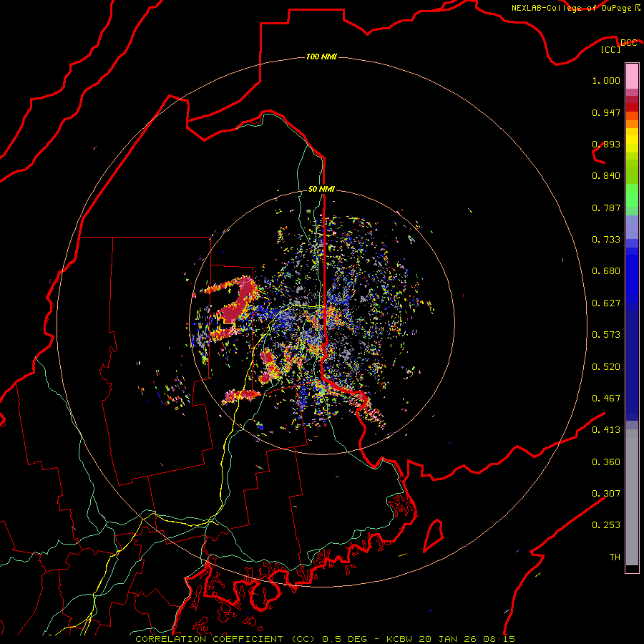Click the 0.520 color scale value

(x=606, y=367)
